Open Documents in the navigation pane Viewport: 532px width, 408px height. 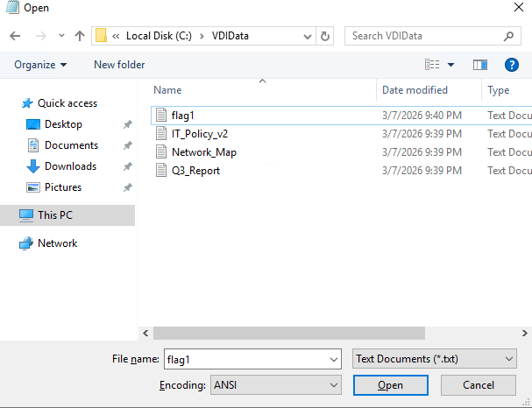coord(71,145)
